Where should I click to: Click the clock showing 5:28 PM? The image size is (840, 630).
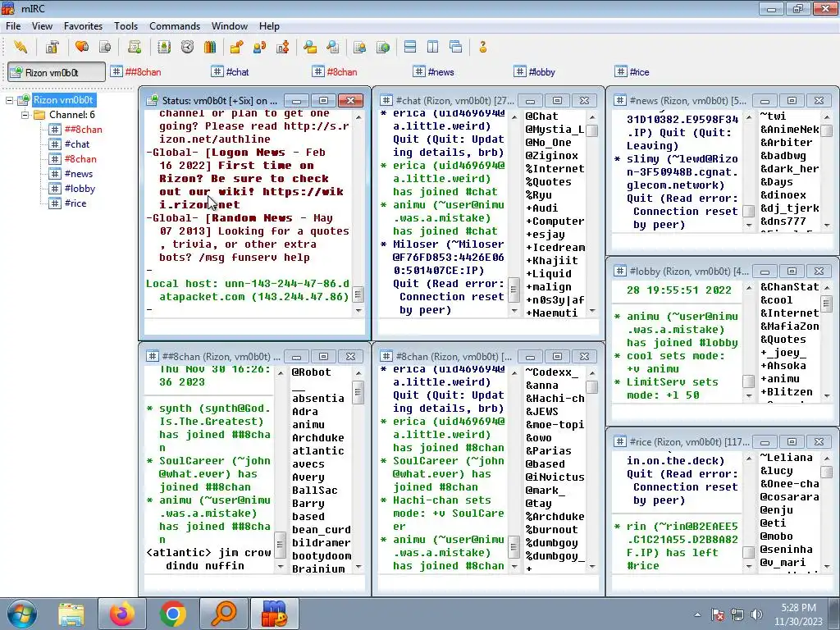click(798, 608)
